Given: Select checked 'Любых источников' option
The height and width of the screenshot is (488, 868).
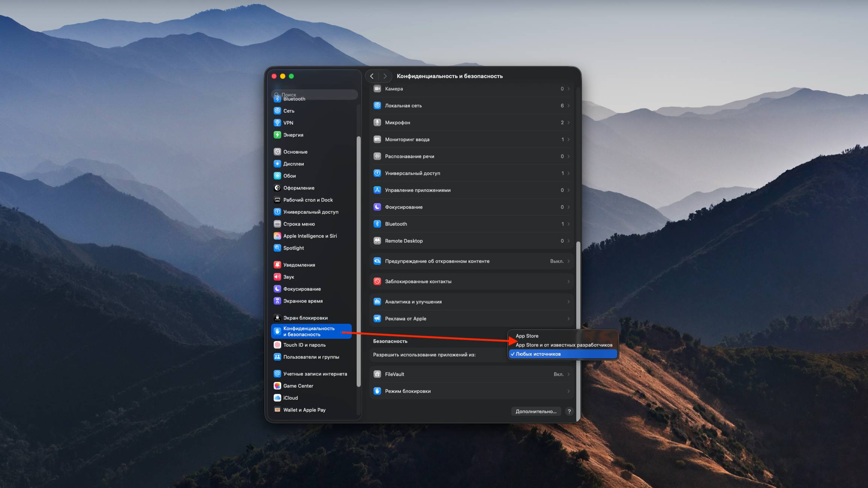Looking at the screenshot, I should point(538,354).
